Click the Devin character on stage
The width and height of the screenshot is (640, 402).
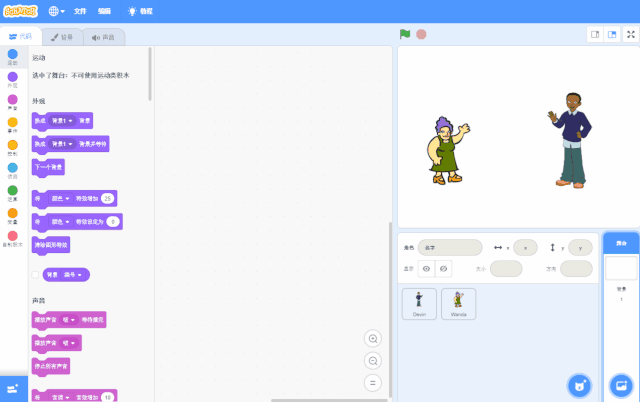click(x=570, y=140)
